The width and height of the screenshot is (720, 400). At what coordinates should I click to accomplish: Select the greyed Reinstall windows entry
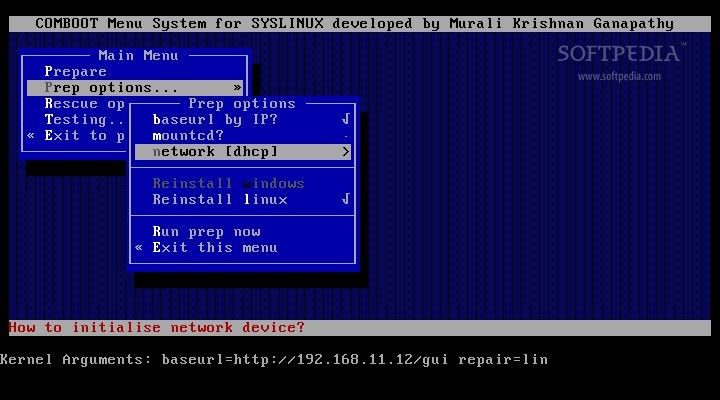tap(228, 184)
